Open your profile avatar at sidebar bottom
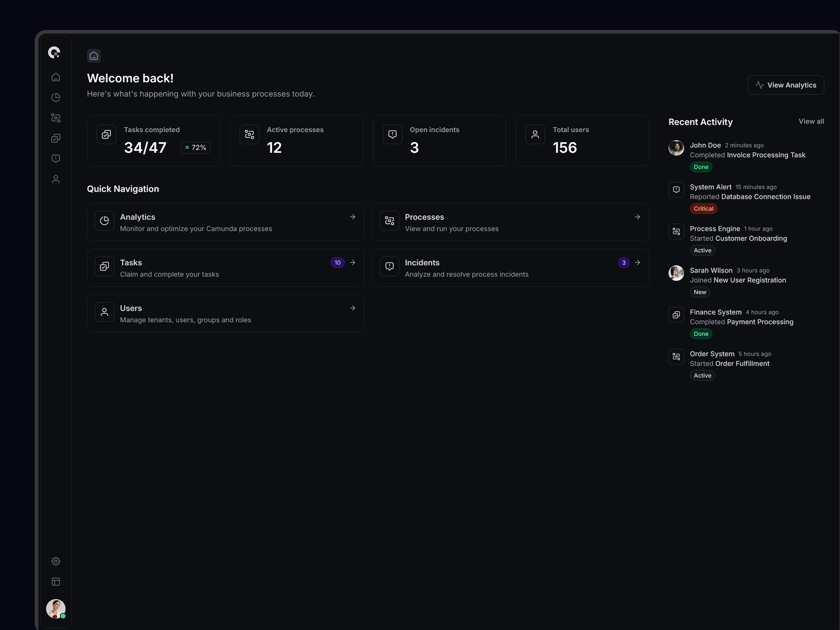Image resolution: width=840 pixels, height=630 pixels. point(55,609)
